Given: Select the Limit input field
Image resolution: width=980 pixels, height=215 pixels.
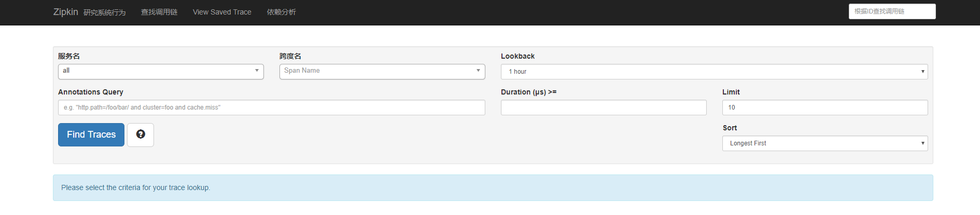Looking at the screenshot, I should pos(824,107).
